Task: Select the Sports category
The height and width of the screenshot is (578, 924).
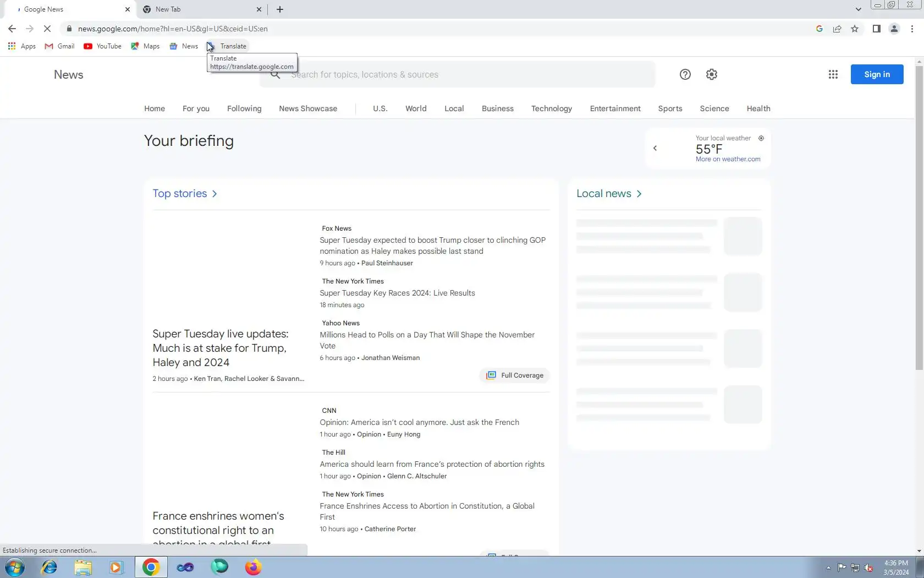Action: (x=670, y=108)
